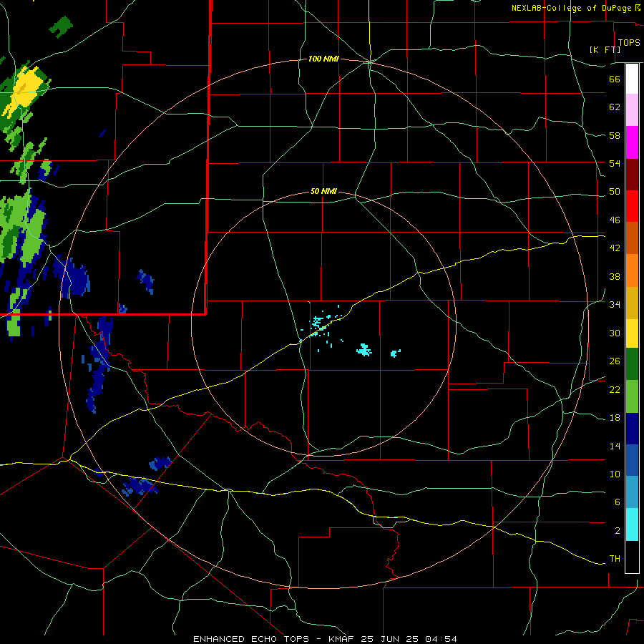This screenshot has width=644, height=644.
Task: Click the "38" legend label
Action: 615,276
